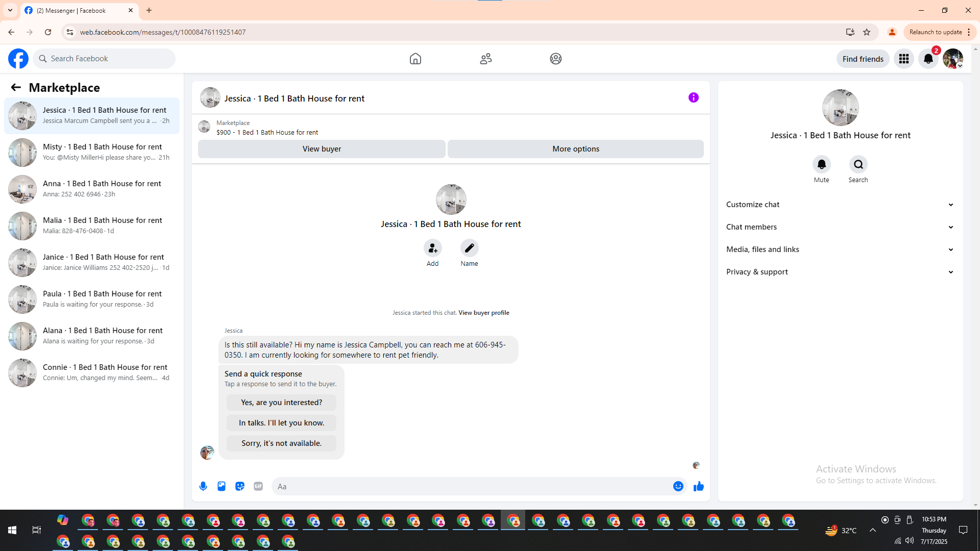The image size is (980, 551).
Task: Open the Facebook menu grid icon
Action: click(904, 59)
